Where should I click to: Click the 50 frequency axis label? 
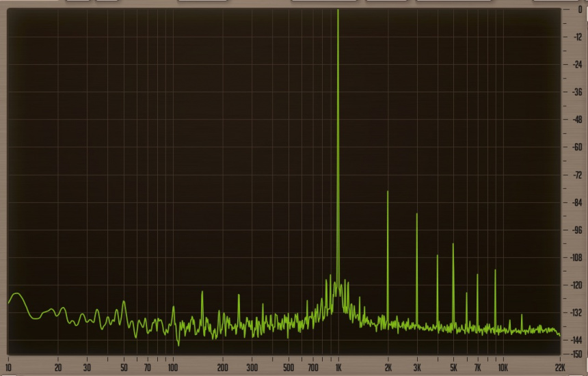[124, 367]
